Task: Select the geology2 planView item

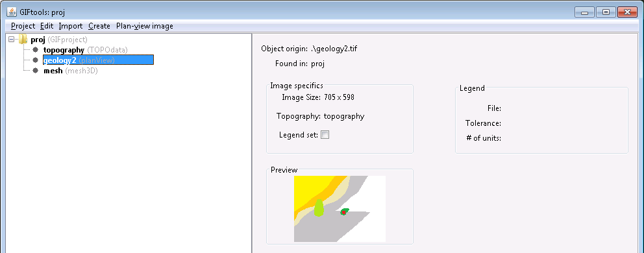Action: tap(98, 60)
